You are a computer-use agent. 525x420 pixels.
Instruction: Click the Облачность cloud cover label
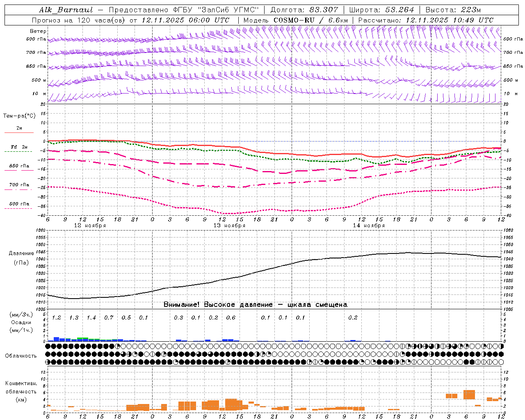(x=21, y=356)
